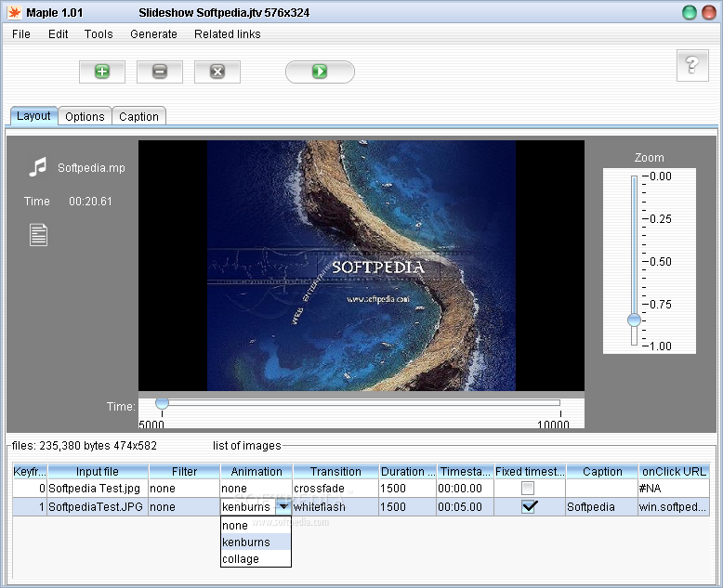Enable Fixed timestamp checkbox for Softpedia Test.jpg row
The image size is (723, 588).
(528, 488)
